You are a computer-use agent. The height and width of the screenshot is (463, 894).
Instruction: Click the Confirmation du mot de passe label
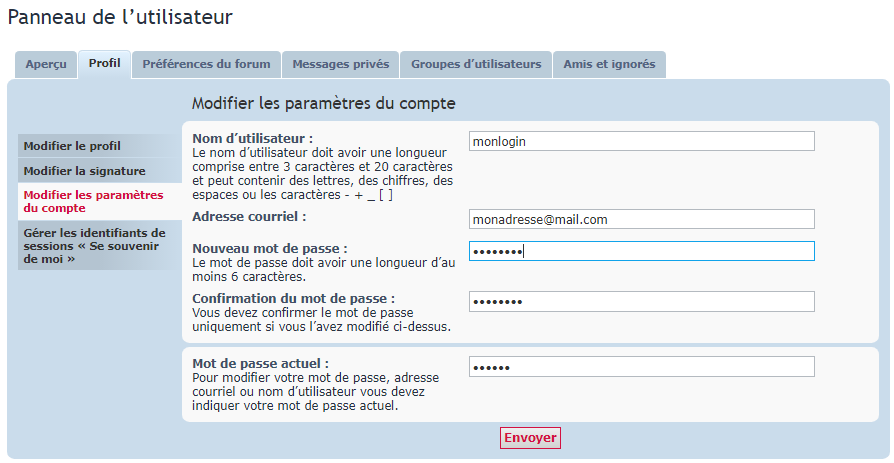294,299
